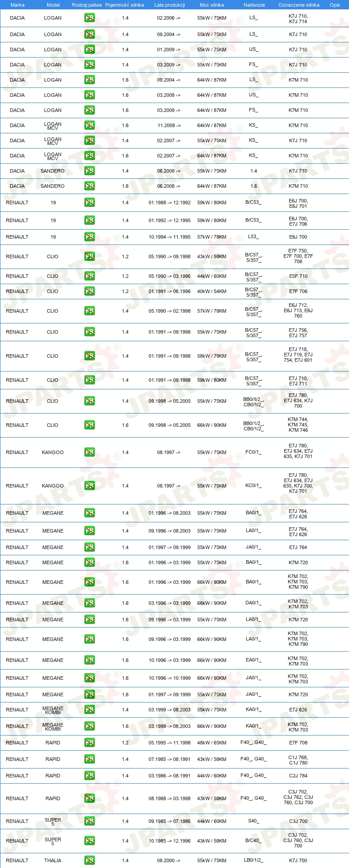Select engine code 'E7F 706'

298,291
